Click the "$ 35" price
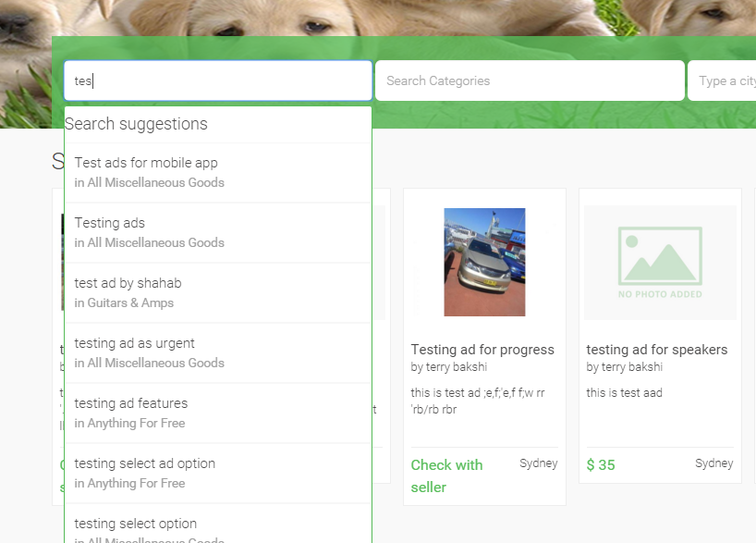The image size is (756, 543). [601, 464]
